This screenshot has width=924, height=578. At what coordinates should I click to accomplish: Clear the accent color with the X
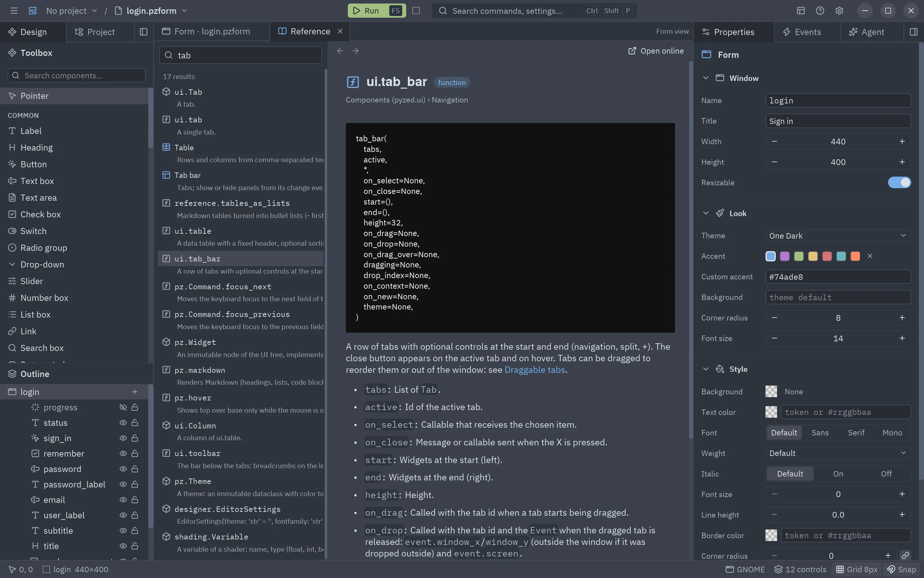[x=870, y=256]
